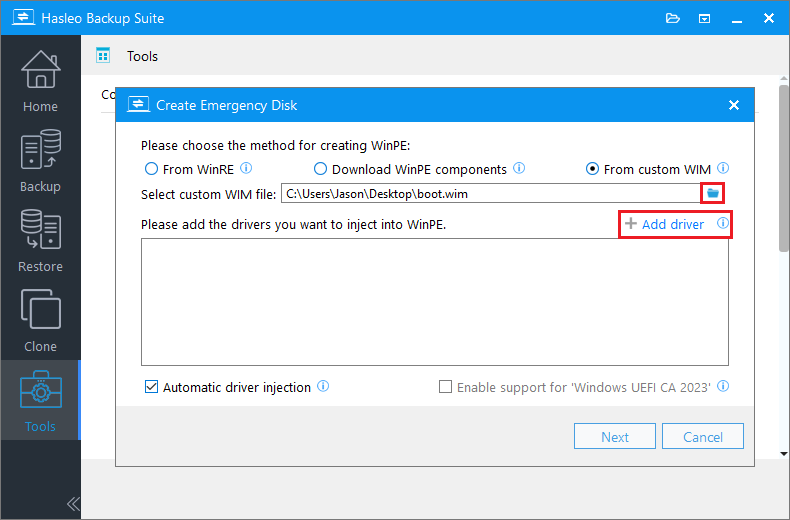This screenshot has width=790, height=520.
Task: Click the open folder icon in title bar
Action: pos(673,19)
